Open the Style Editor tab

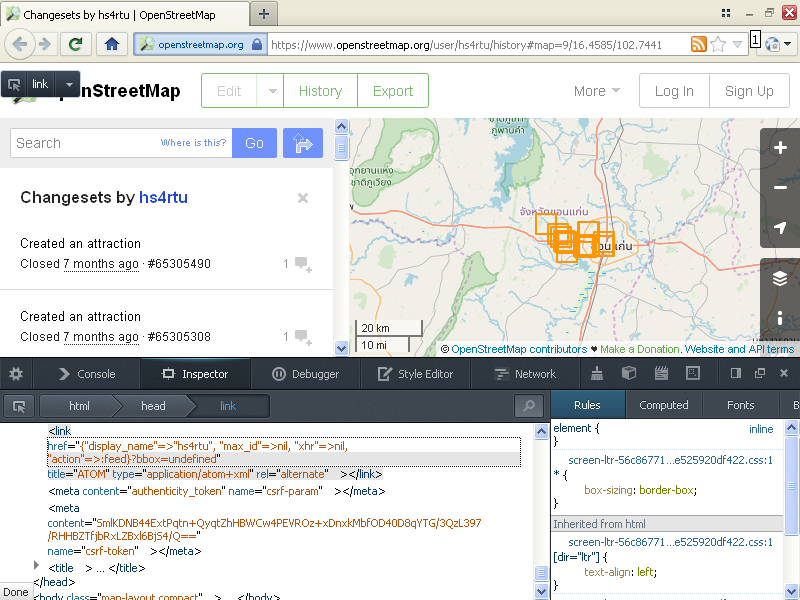pyautogui.click(x=415, y=374)
